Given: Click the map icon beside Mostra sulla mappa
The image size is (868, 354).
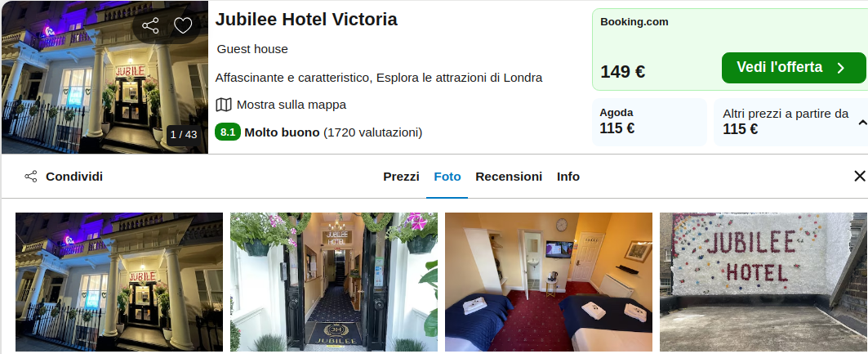Looking at the screenshot, I should (x=223, y=105).
